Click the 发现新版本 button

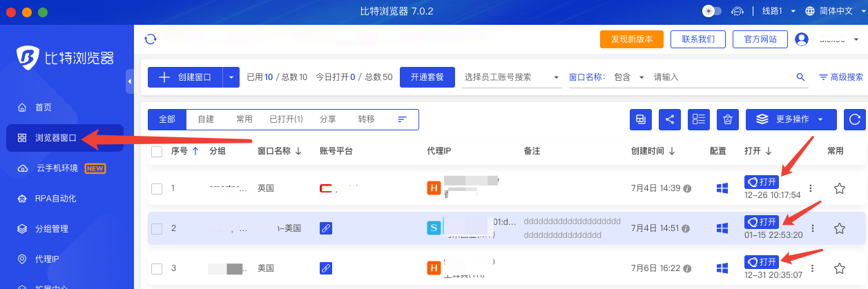632,39
